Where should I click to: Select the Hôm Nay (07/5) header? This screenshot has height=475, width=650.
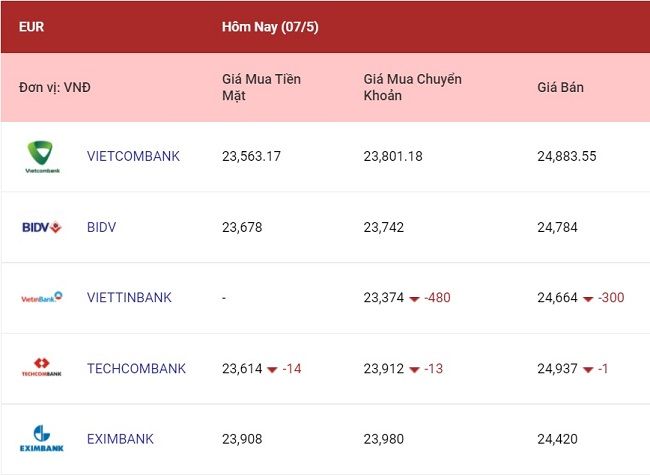(270, 27)
